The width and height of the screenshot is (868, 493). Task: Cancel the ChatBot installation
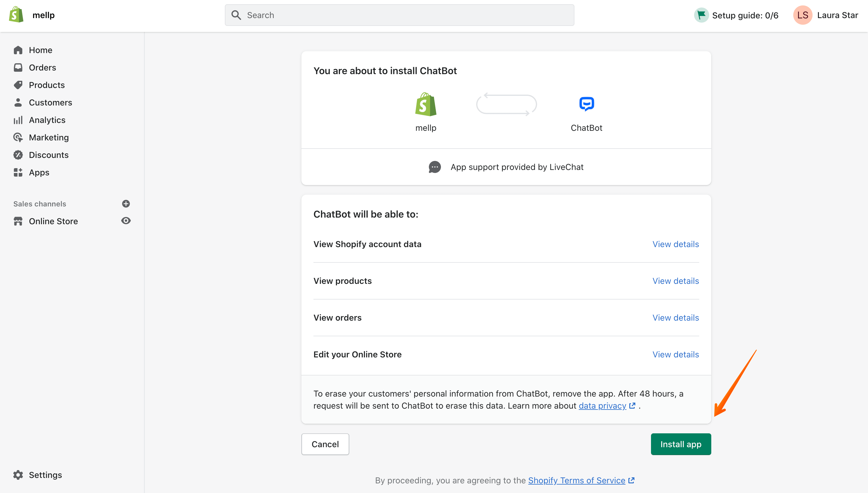click(325, 444)
